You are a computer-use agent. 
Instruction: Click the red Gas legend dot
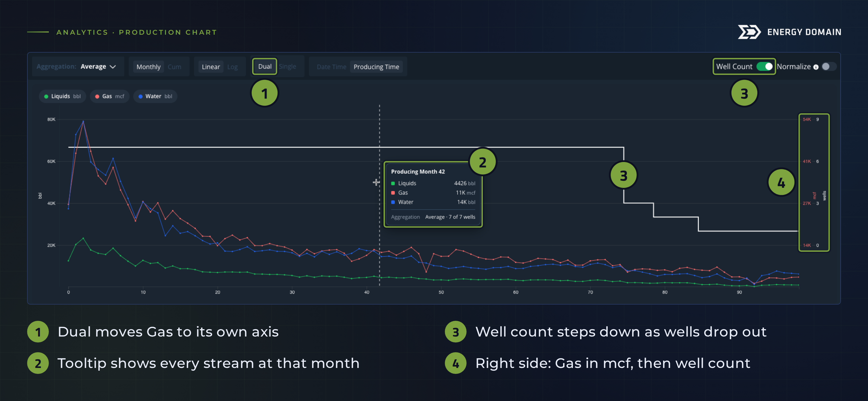tap(97, 97)
